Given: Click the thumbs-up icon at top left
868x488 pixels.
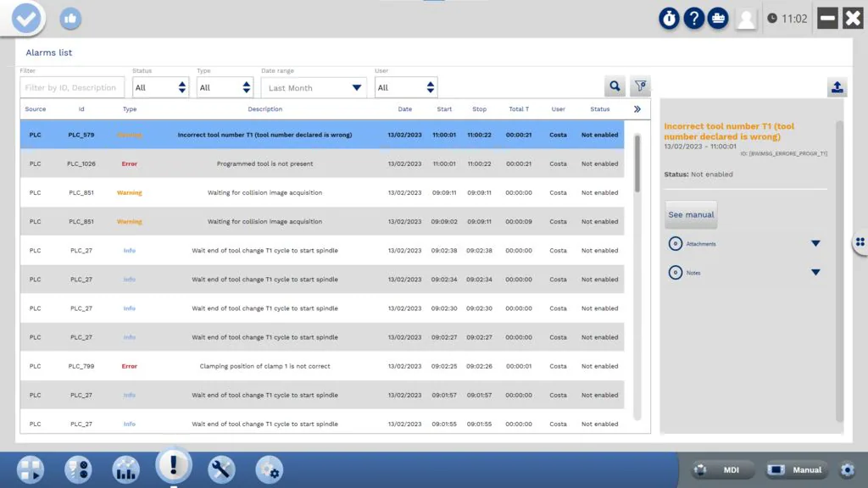Looking at the screenshot, I should click(x=70, y=18).
